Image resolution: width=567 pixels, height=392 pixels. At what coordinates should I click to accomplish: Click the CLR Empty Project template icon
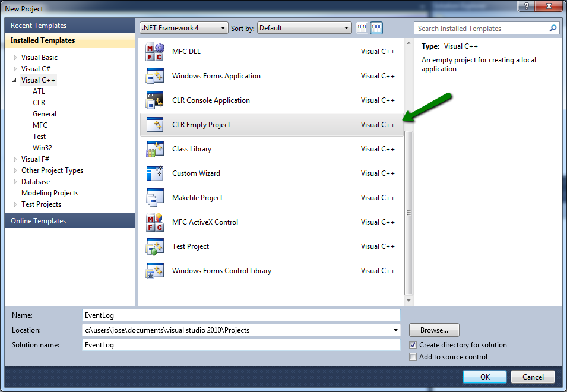pyautogui.click(x=154, y=124)
